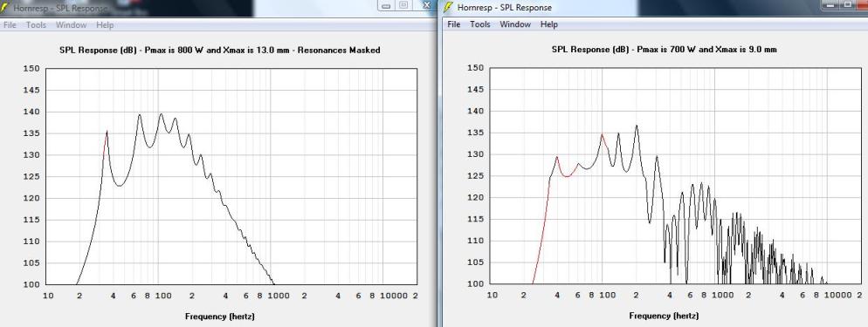The height and width of the screenshot is (327, 868).
Task: Open the Tools menu in the right Hornresp window
Action: tap(480, 24)
